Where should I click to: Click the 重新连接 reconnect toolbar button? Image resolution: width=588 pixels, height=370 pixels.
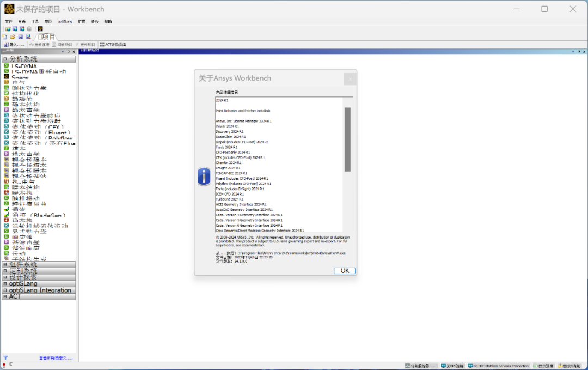(x=39, y=44)
